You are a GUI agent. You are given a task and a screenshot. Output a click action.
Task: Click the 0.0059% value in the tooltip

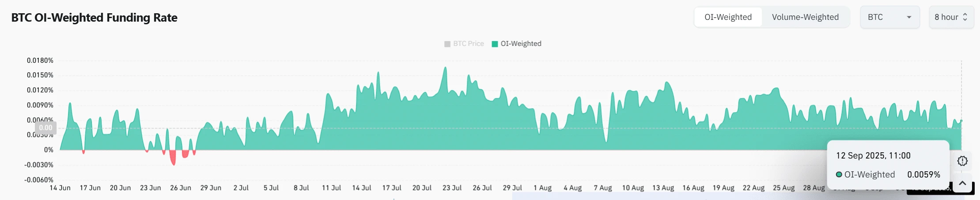[923, 174]
